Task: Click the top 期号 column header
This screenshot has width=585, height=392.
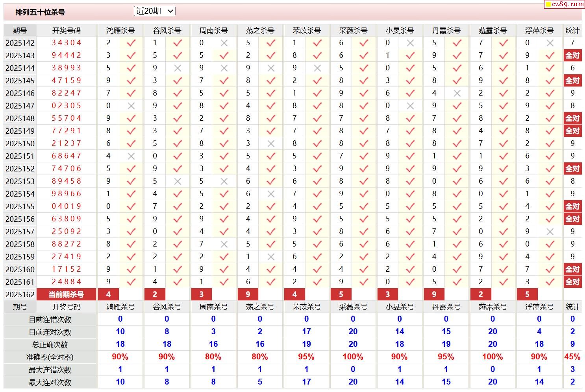Action: point(20,30)
